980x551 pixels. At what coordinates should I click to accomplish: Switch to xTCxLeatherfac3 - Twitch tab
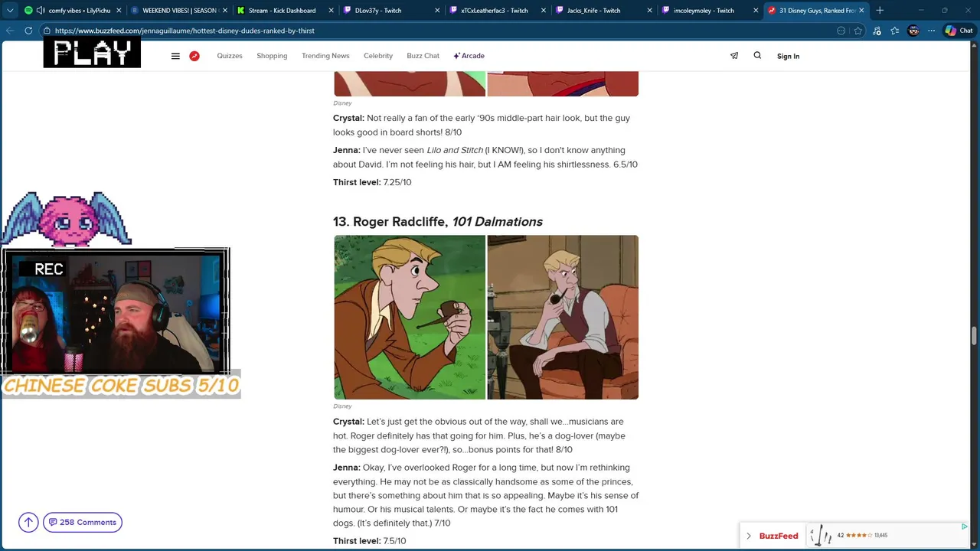click(x=494, y=11)
